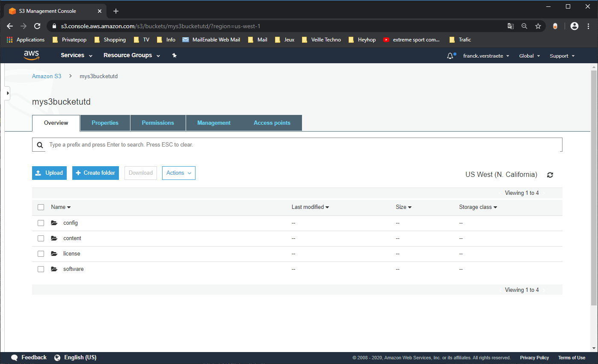Switch to the Permissions tab
The width and height of the screenshot is (598, 364).
158,123
